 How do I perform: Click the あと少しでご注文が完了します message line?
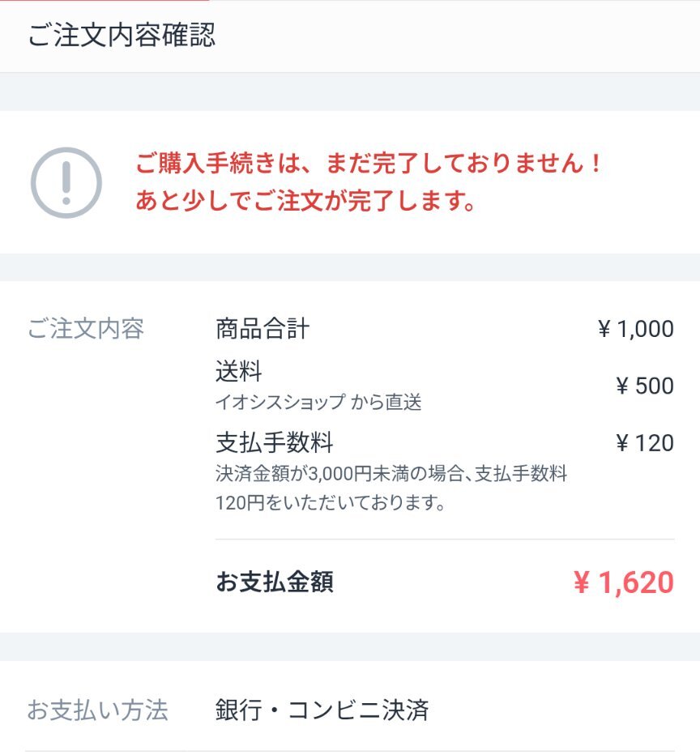[305, 200]
